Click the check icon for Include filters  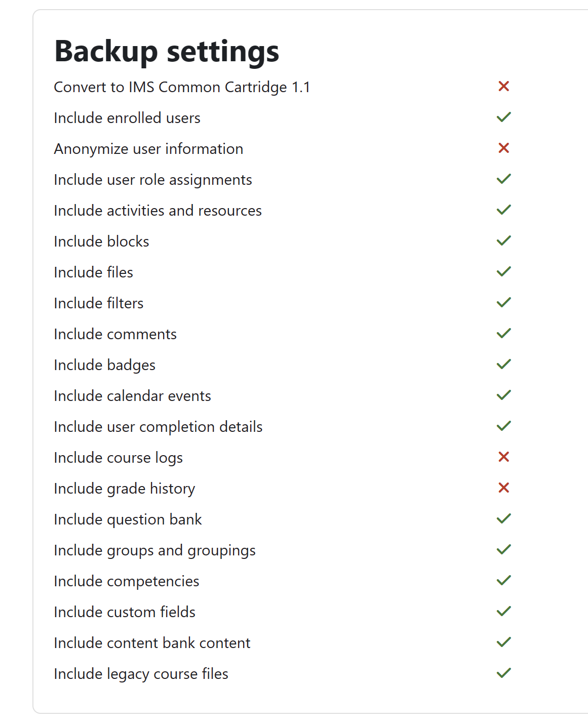click(504, 302)
